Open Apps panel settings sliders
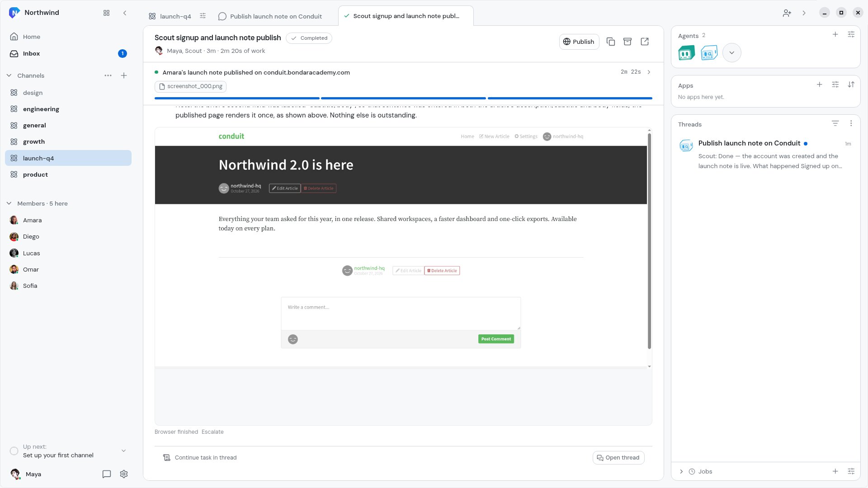 835,84
